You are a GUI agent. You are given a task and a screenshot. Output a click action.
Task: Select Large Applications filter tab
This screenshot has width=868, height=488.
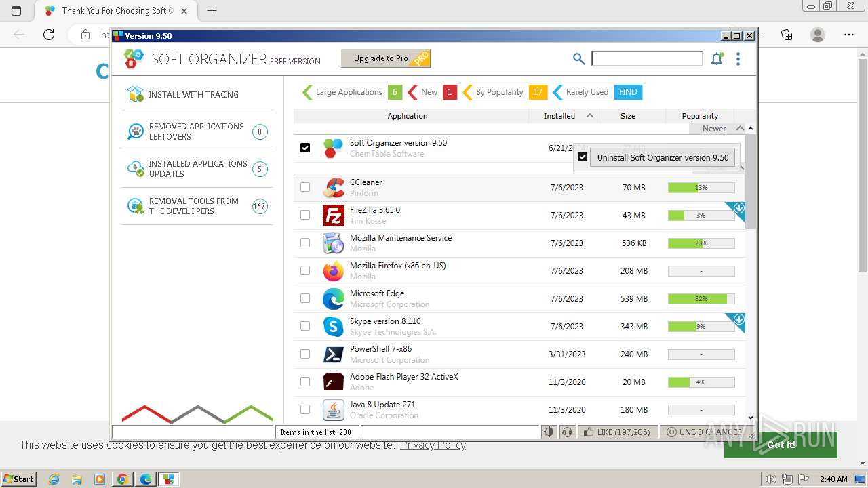[x=352, y=92]
